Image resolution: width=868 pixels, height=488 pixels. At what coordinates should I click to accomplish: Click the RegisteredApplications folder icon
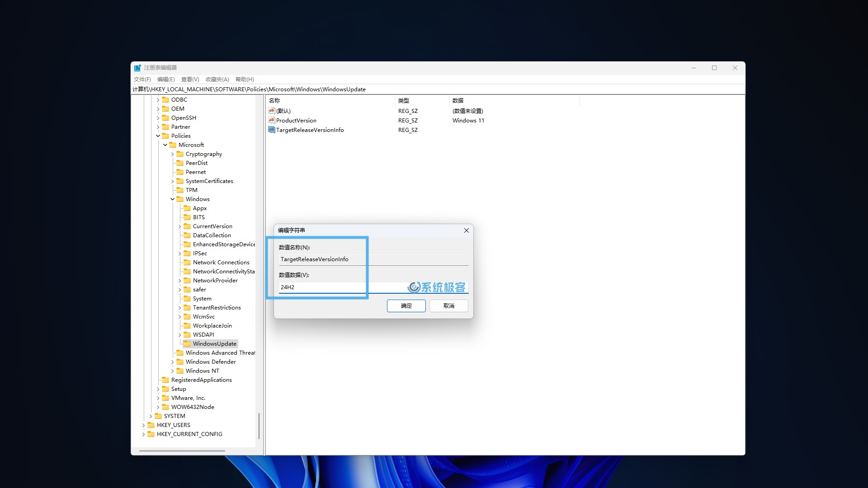click(165, 380)
